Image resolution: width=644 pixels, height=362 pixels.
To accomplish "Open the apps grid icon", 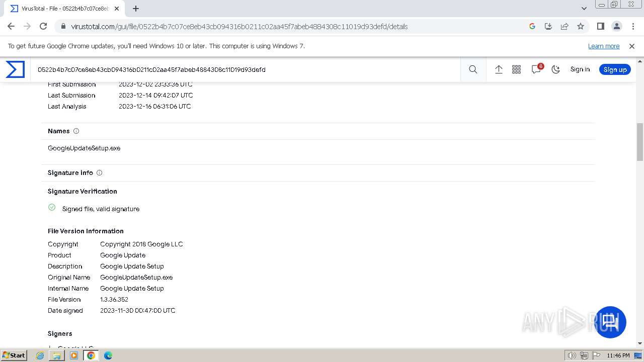I will tap(516, 69).
